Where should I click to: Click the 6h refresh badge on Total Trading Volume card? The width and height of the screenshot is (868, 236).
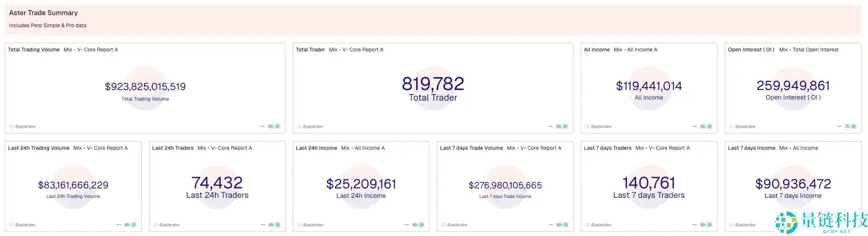pyautogui.click(x=274, y=126)
